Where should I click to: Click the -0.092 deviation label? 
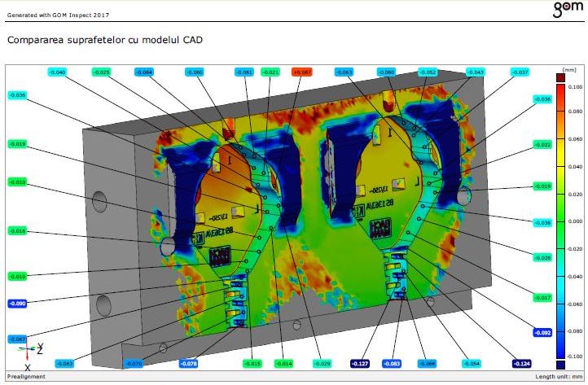(542, 333)
